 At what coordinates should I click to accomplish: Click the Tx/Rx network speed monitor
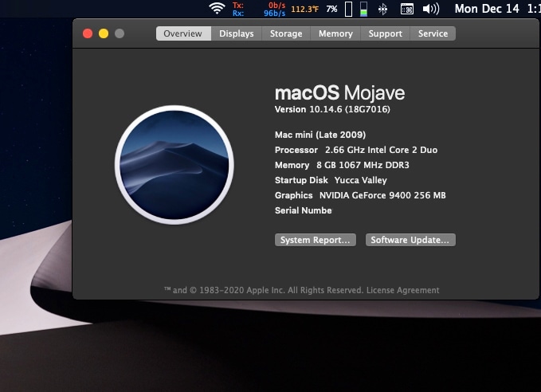pyautogui.click(x=259, y=9)
